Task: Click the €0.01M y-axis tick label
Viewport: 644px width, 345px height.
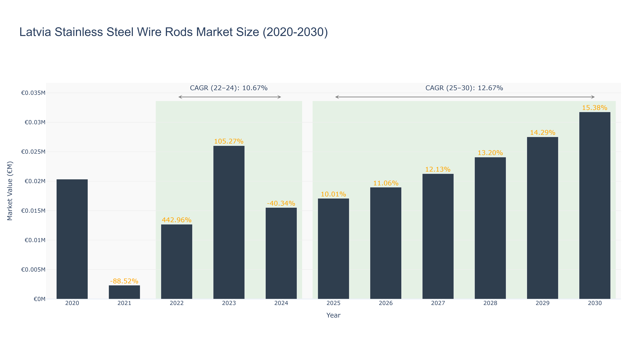Action: (x=35, y=240)
